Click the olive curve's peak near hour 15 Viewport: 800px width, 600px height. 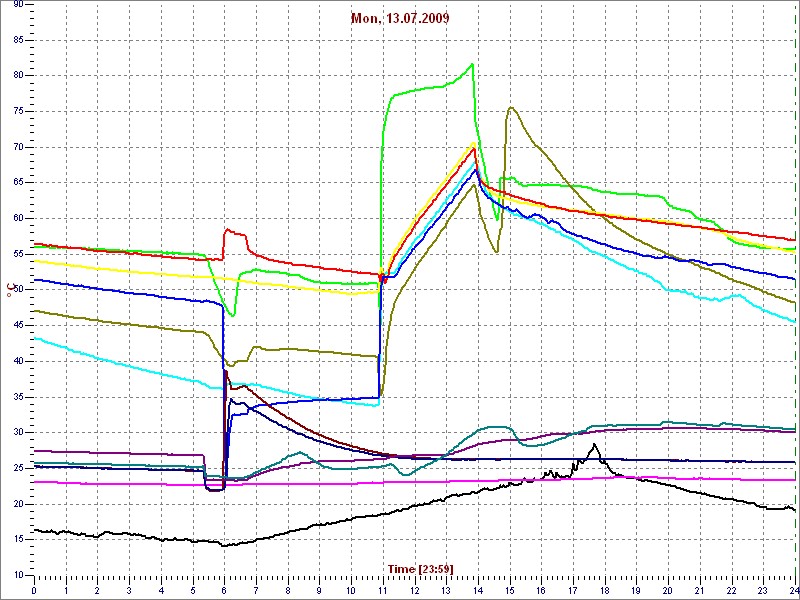pos(511,108)
